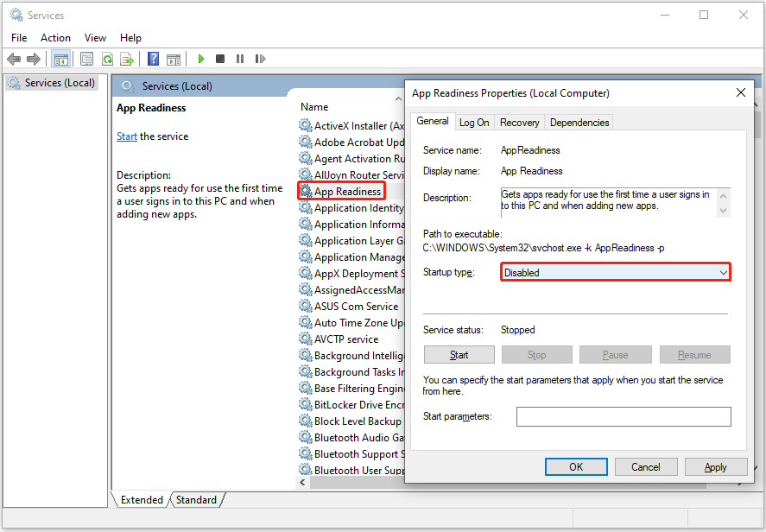The image size is (766, 532).
Task: Select Bluetooth User Support service row
Action: 351,470
